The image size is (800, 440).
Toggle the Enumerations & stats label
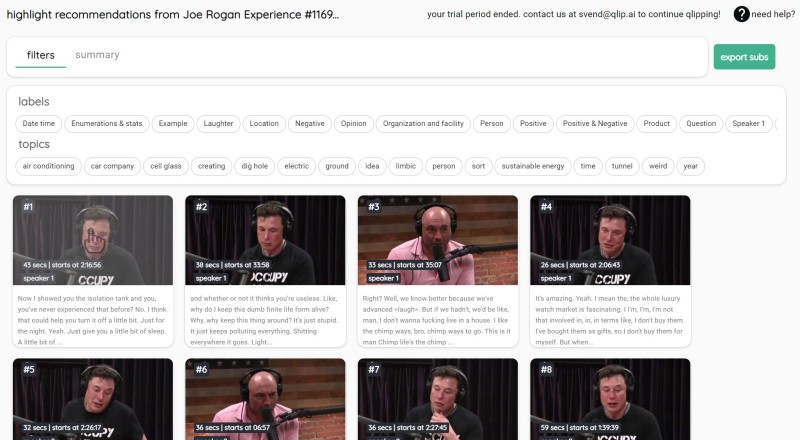[107, 124]
